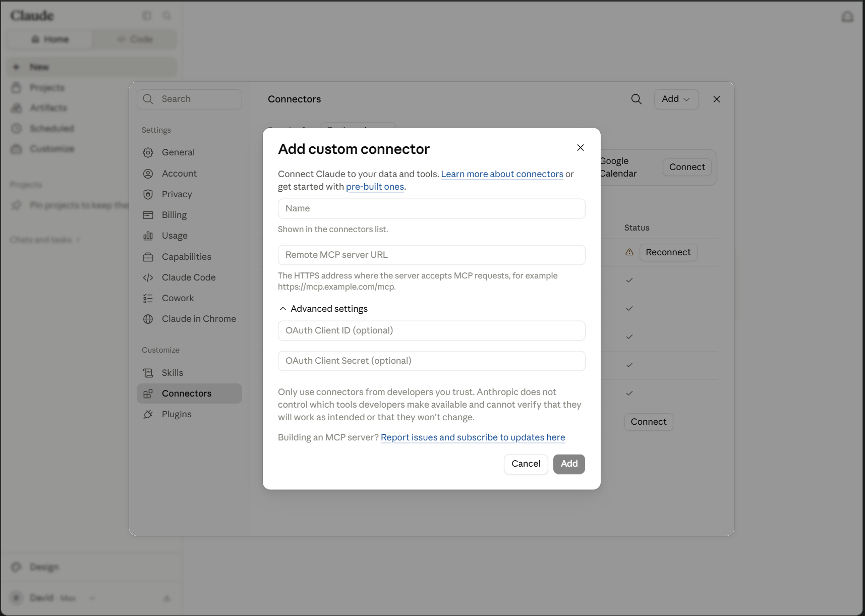Click the Home tab
Image resolution: width=865 pixels, height=616 pixels.
tap(50, 39)
